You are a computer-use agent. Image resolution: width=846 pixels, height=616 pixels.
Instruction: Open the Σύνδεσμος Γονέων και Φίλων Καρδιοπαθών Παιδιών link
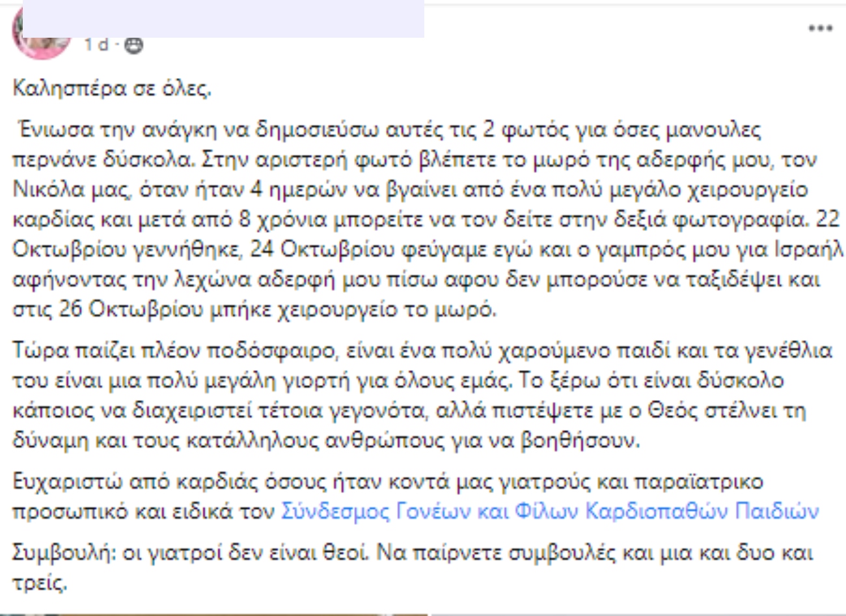coord(549,511)
